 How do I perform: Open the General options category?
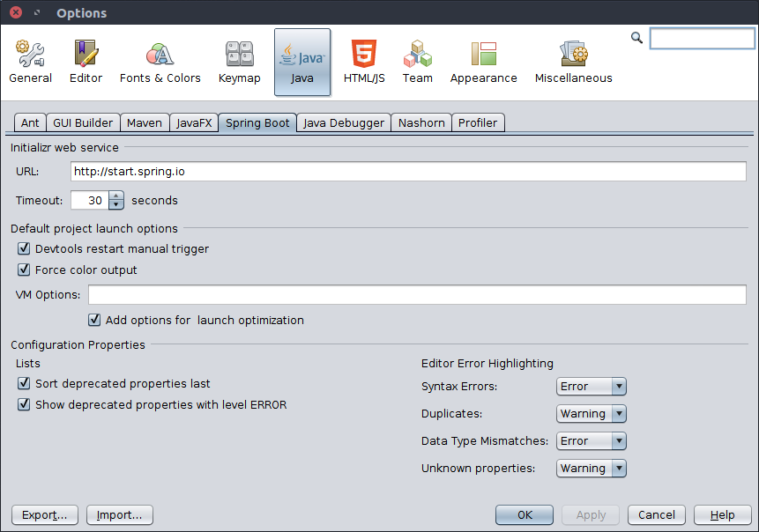click(30, 62)
